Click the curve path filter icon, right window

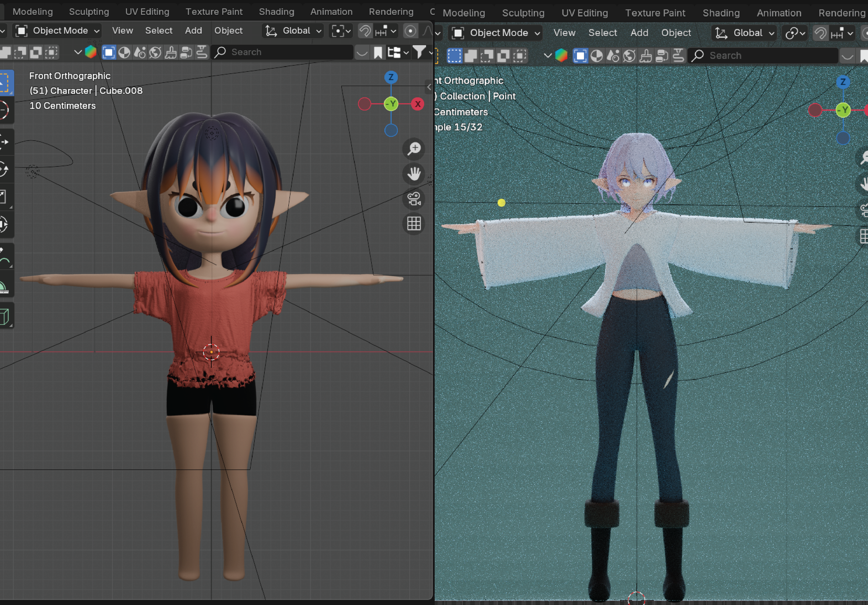679,56
